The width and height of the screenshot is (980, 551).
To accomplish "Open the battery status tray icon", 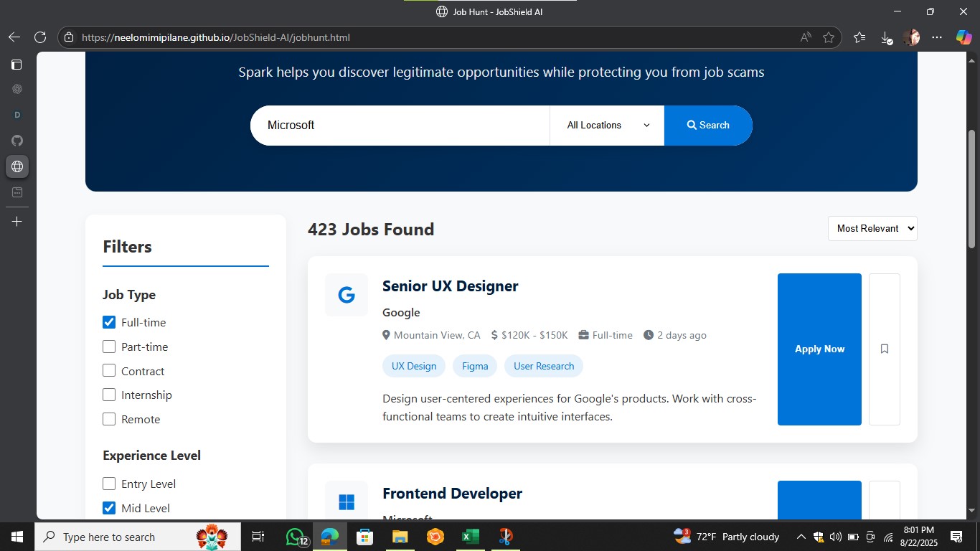I will coord(853,537).
